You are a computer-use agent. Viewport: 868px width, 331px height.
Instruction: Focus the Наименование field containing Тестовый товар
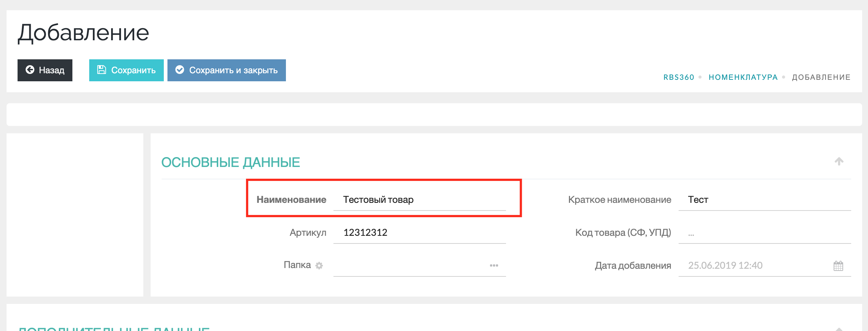419,200
